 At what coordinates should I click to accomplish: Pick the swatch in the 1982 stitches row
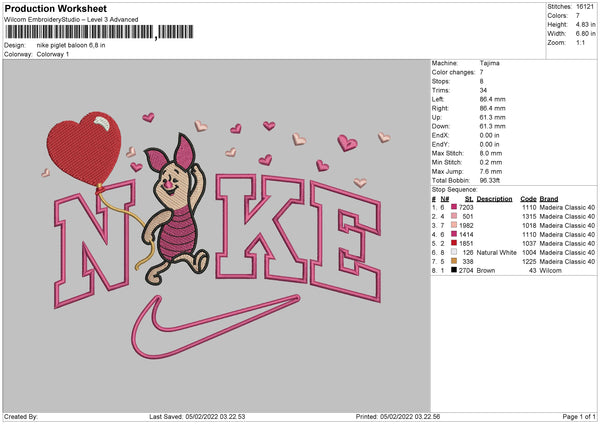pyautogui.click(x=454, y=225)
